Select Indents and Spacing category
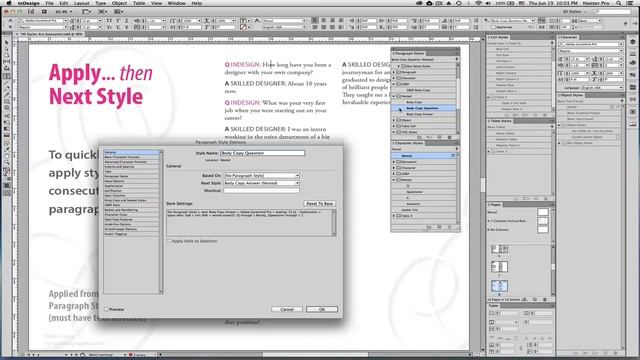 coord(131,167)
